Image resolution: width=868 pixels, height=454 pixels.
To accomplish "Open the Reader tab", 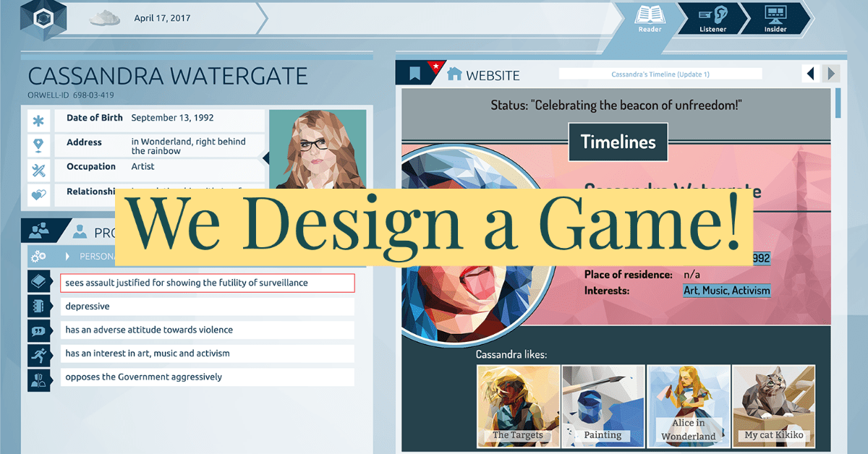I will 649,18.
